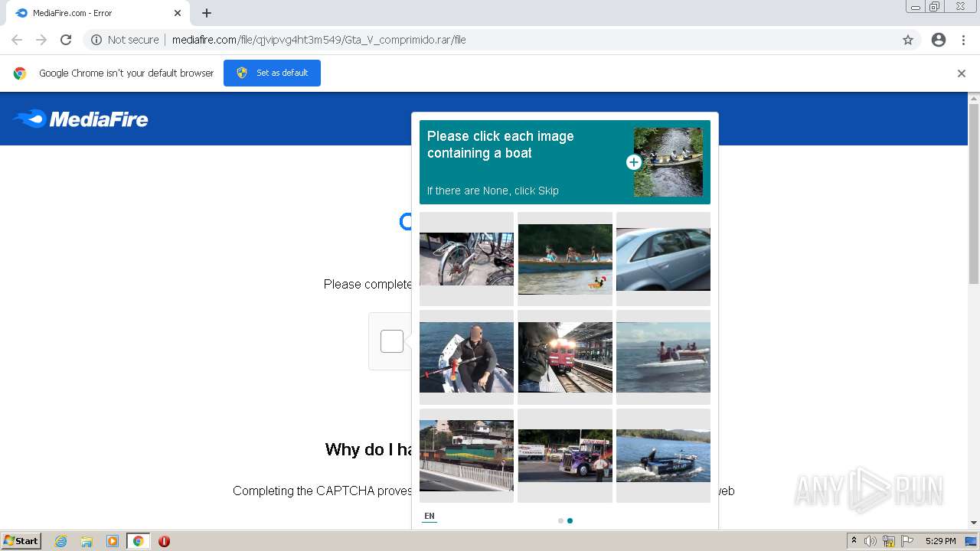
Task: Close the MediaFire.com - Error tab
Action: click(178, 13)
